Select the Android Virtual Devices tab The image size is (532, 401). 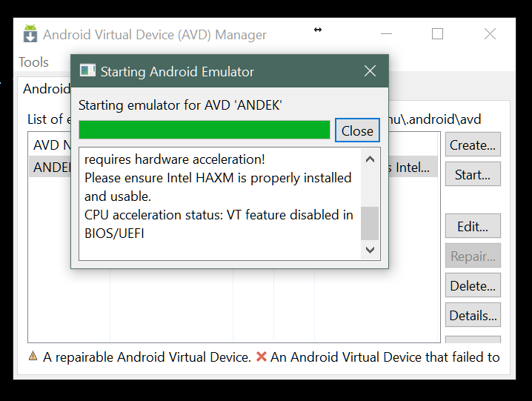click(46, 89)
